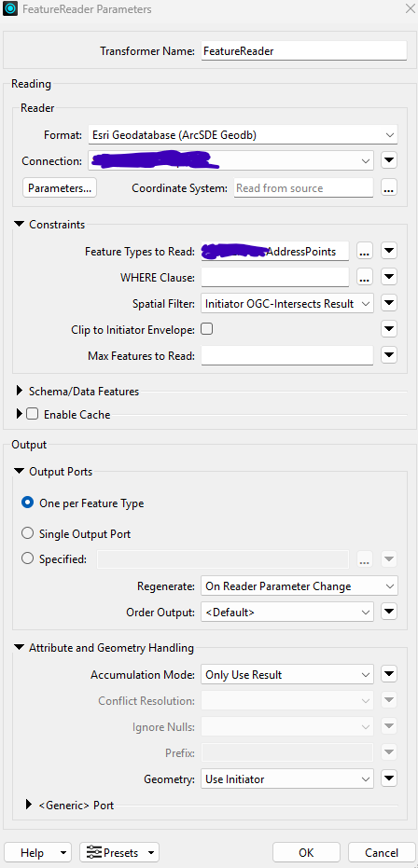The height and width of the screenshot is (868, 418).
Task: Open the Presets menu button
Action: point(119,852)
